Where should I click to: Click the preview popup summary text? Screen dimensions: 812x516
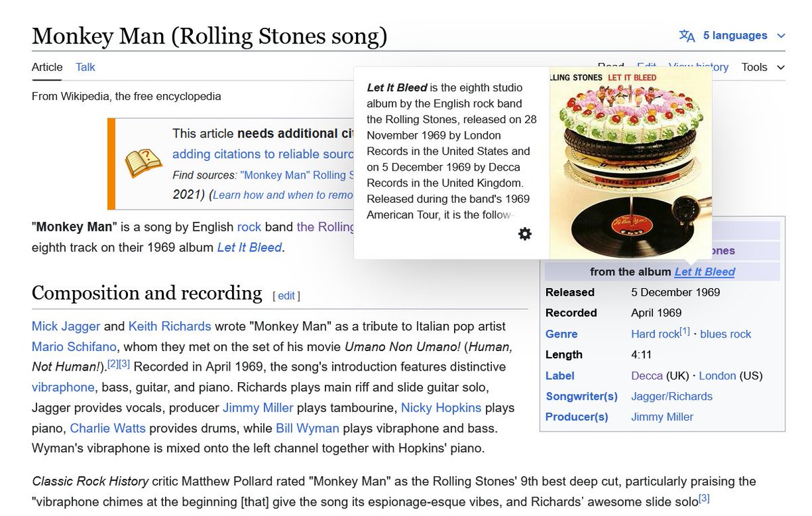pyautogui.click(x=452, y=151)
